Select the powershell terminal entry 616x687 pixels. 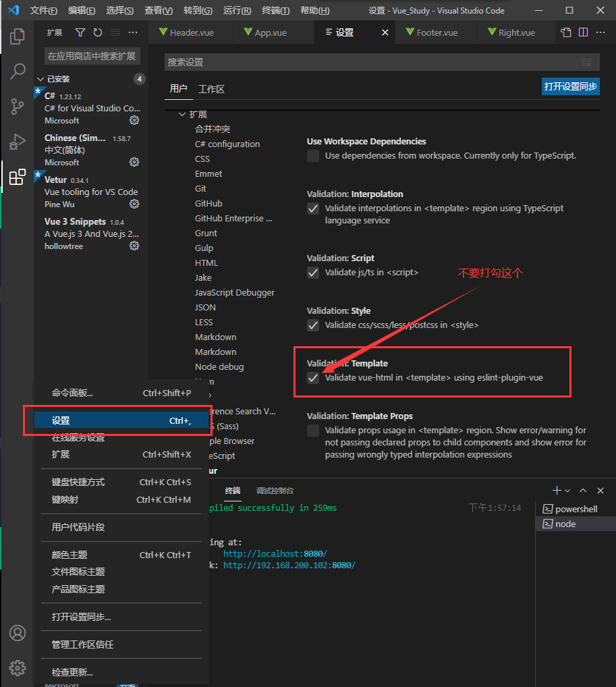576,509
